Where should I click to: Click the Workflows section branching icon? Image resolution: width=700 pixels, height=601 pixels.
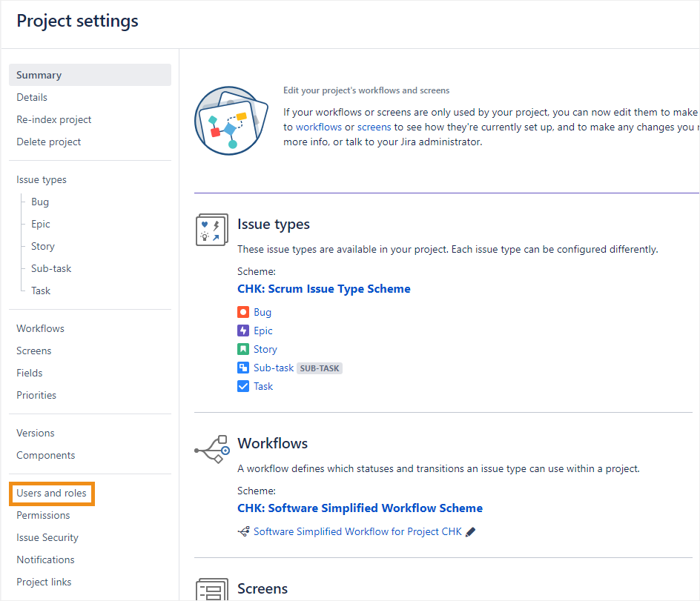(211, 449)
